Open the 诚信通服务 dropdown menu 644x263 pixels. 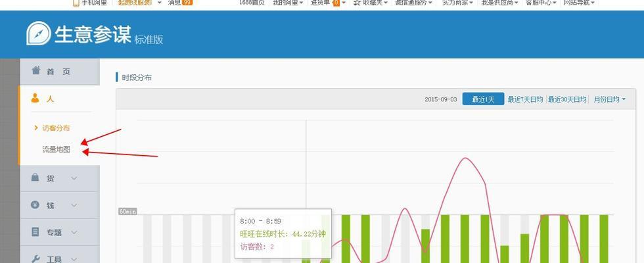(413, 3)
